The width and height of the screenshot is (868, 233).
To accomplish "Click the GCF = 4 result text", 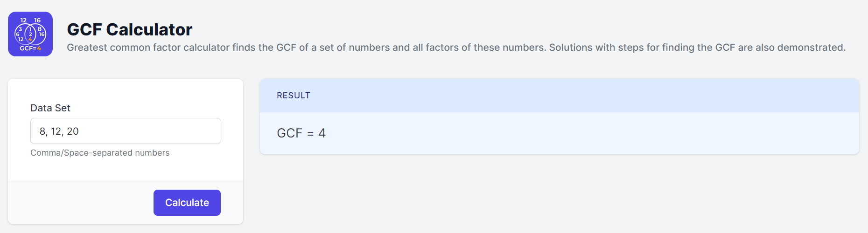I will click(x=301, y=133).
